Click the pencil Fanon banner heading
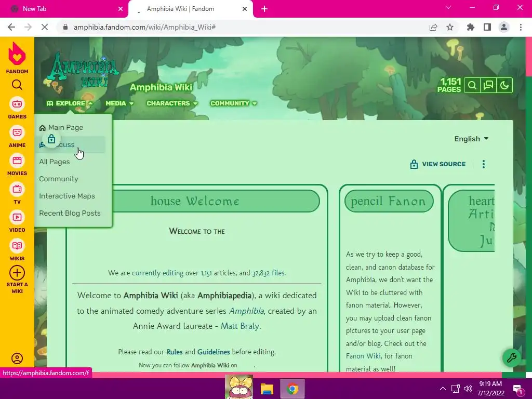Viewport: 532px width, 399px height. click(x=389, y=201)
